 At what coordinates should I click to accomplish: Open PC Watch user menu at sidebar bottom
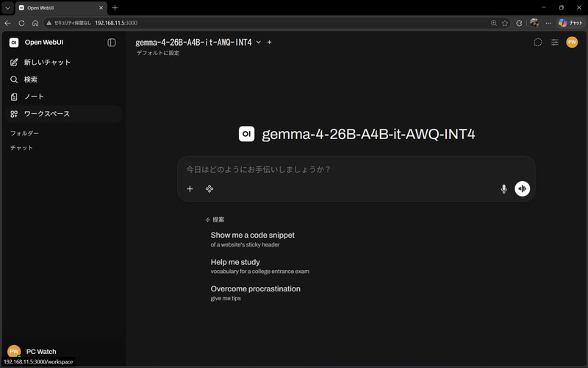[x=64, y=352]
